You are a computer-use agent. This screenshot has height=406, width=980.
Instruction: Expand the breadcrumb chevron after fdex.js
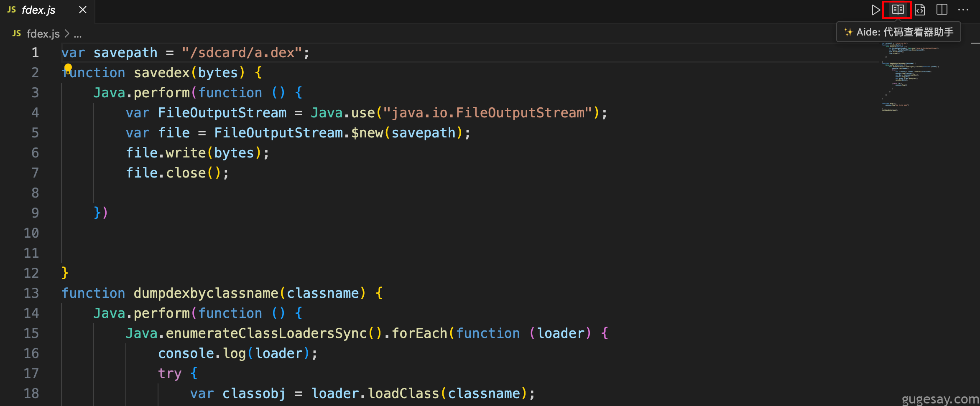(x=67, y=34)
